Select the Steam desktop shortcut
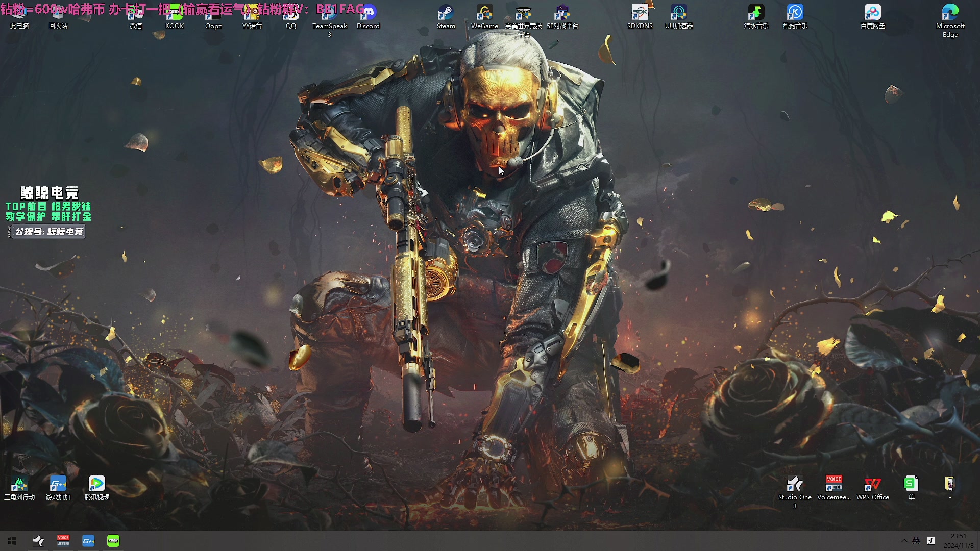 [x=446, y=16]
